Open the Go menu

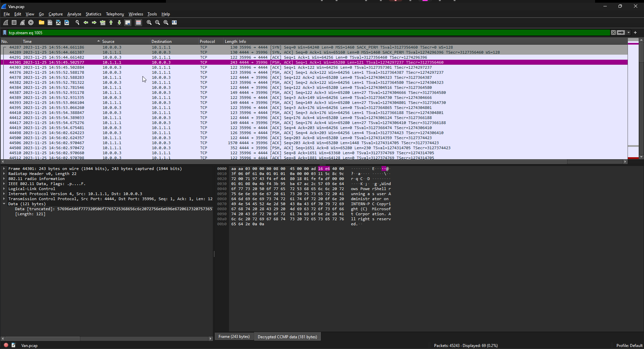tap(41, 14)
